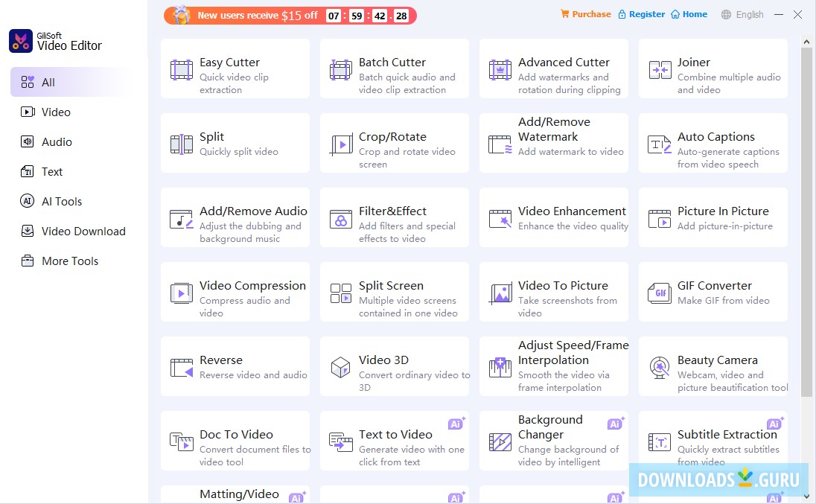Open the Subtitle Extraction icon

660,442
